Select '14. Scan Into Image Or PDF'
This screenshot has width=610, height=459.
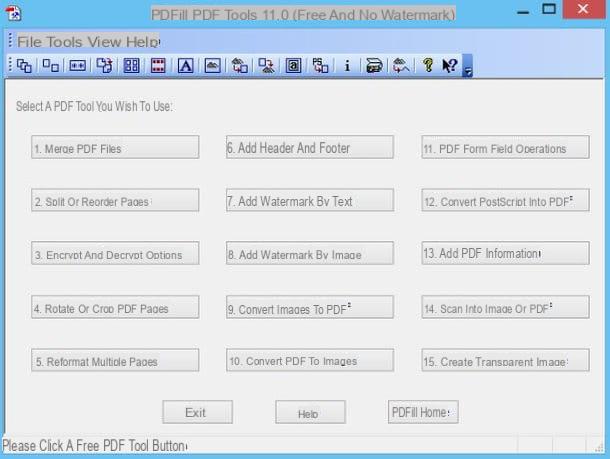506,307
